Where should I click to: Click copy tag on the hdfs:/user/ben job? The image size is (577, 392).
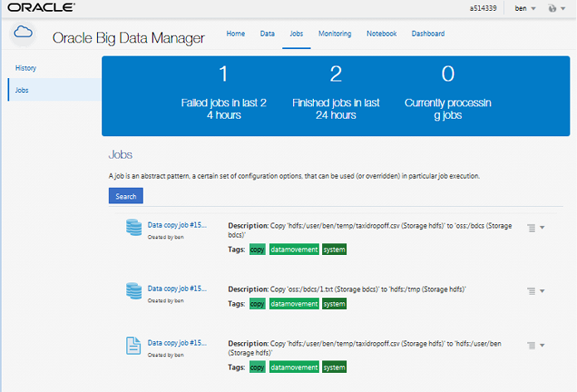[257, 367]
